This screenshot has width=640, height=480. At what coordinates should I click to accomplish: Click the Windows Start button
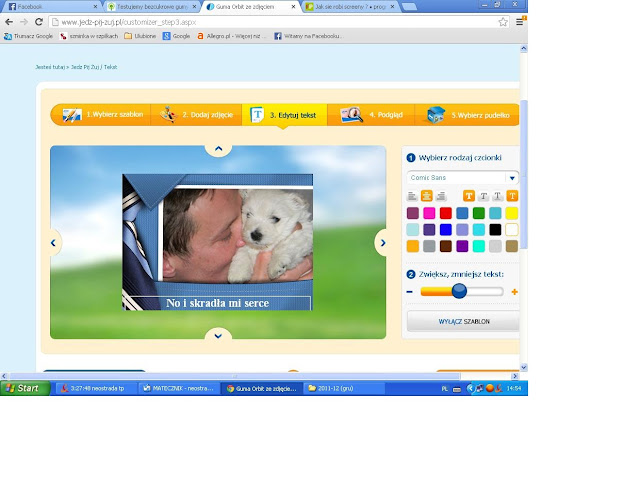(x=24, y=388)
